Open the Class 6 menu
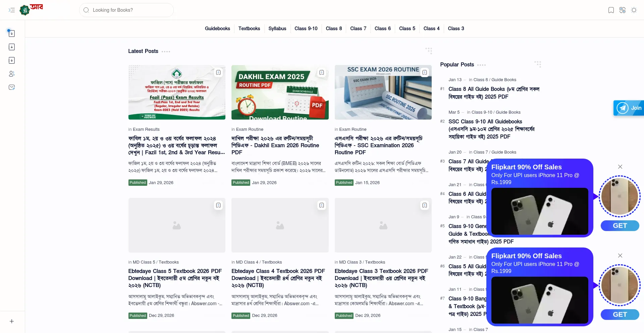Image resolution: width=644 pixels, height=333 pixels. coord(383,29)
